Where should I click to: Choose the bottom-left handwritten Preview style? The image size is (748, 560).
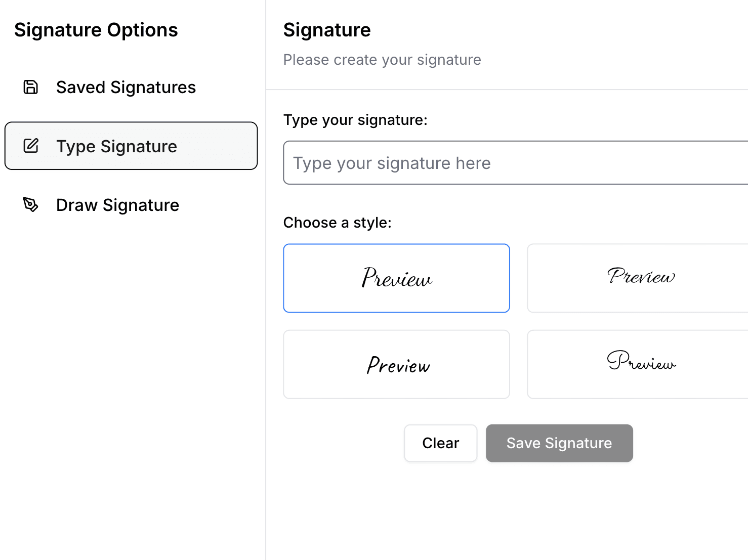[x=396, y=364]
